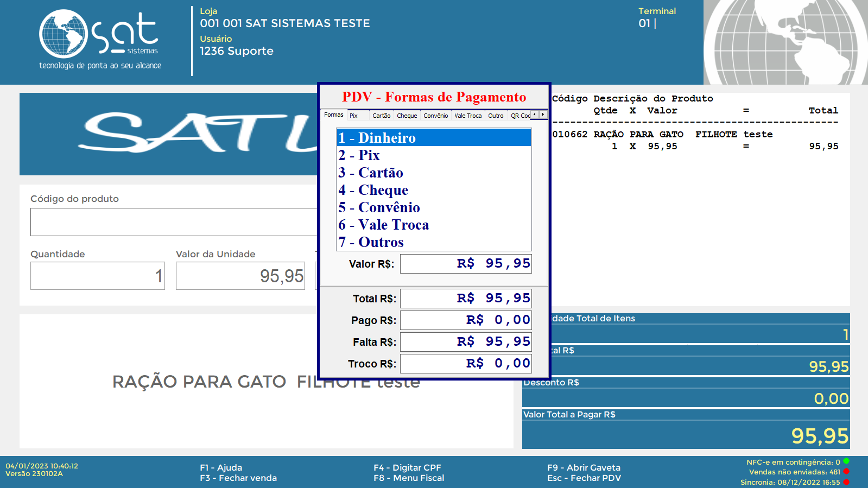The width and height of the screenshot is (868, 488).
Task: Choose 3 - Cartão payment option
Action: [433, 173]
